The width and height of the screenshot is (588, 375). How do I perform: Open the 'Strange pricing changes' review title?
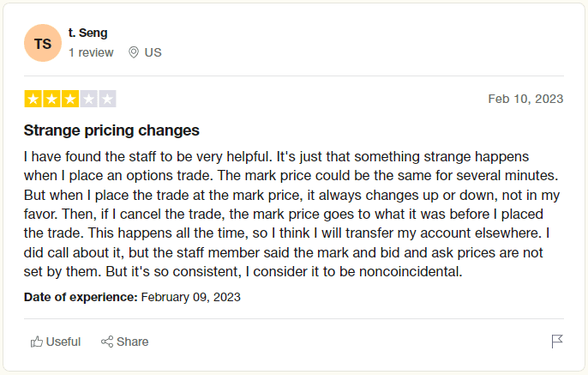[111, 130]
